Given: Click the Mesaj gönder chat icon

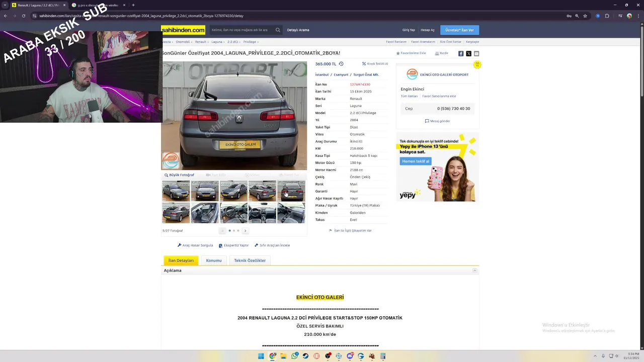Looking at the screenshot, I should (x=437, y=121).
